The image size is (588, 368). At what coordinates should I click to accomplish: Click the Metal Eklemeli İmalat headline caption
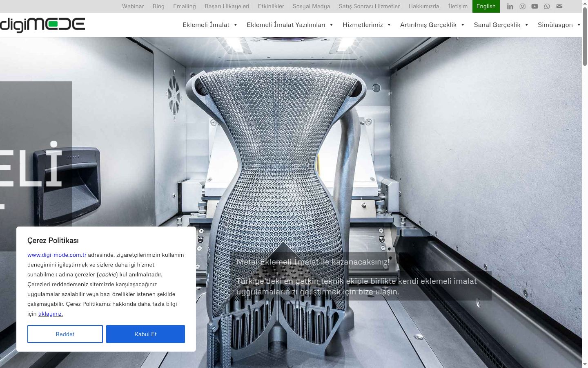313,262
